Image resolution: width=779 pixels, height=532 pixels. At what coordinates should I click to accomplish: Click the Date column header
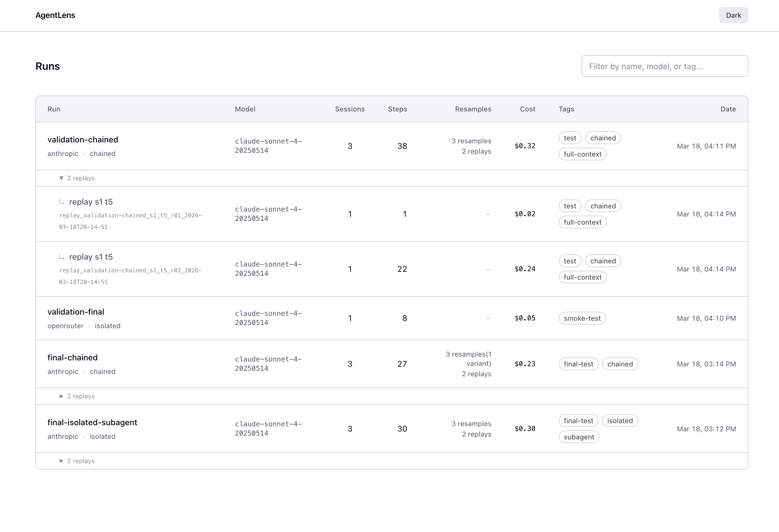tap(728, 109)
